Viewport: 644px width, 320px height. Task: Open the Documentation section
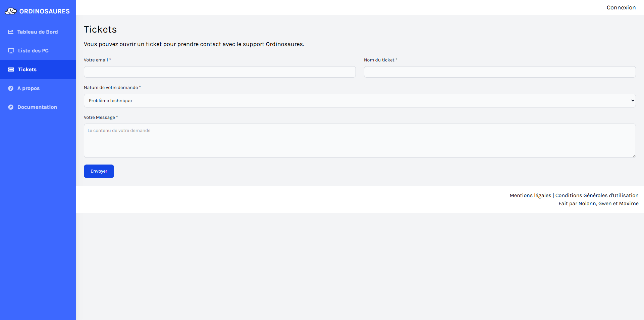(37, 107)
